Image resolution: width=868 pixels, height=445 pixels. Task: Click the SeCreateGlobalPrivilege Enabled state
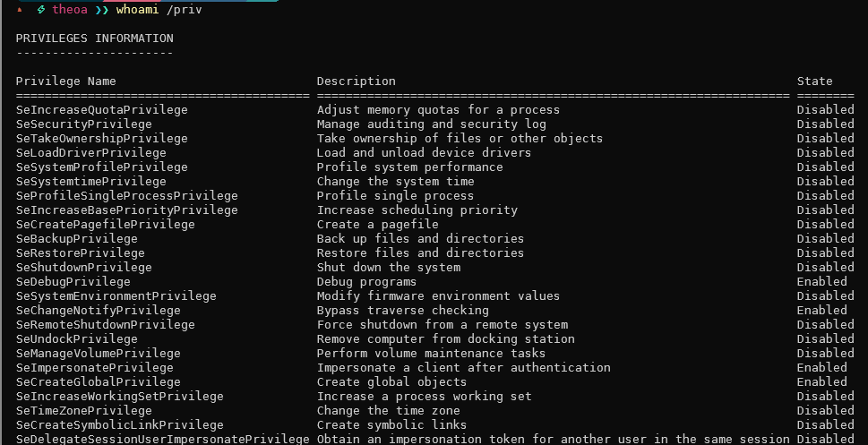coord(821,382)
